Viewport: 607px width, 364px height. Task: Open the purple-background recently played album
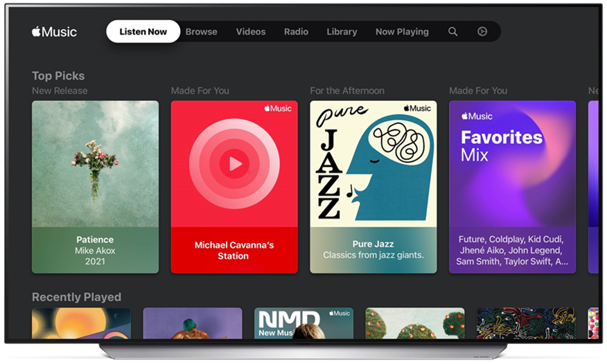pos(193,323)
